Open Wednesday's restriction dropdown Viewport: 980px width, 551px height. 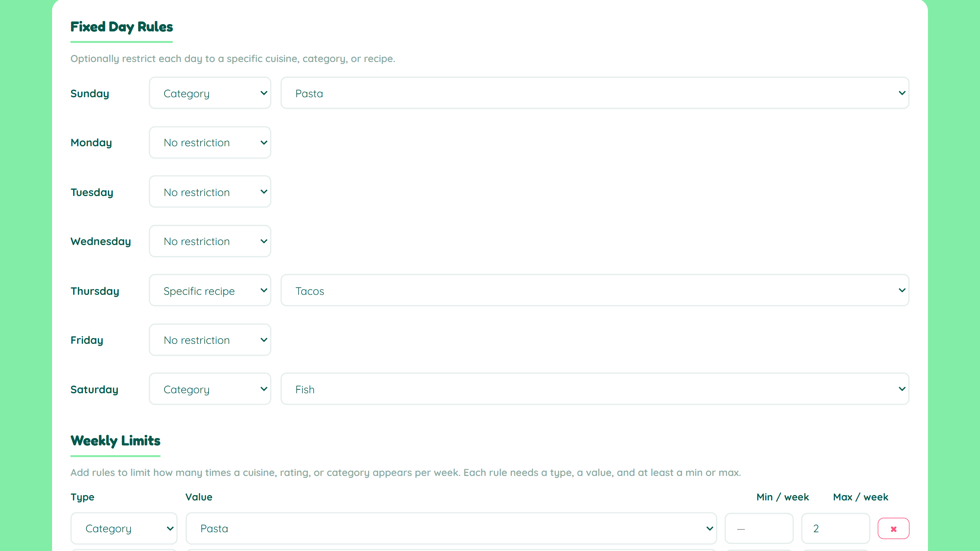210,241
